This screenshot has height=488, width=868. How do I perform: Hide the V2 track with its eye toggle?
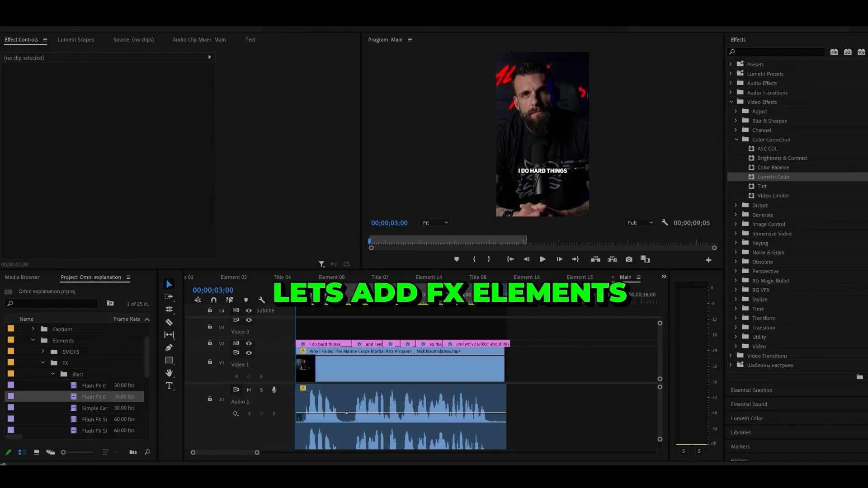tap(249, 343)
